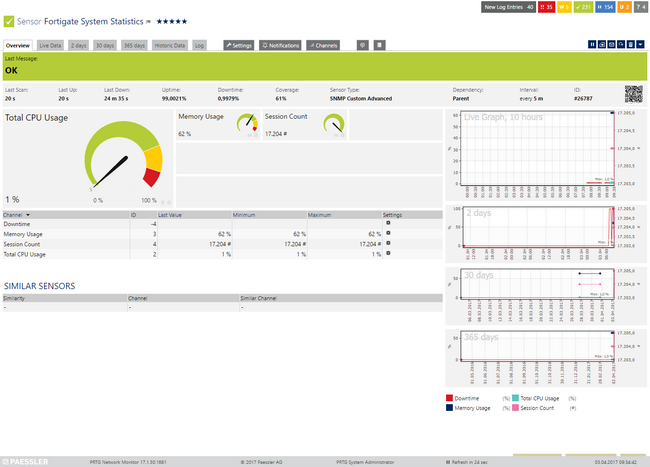This screenshot has height=467, width=650.
Task: Open the 30 days tab
Action: 105,46
